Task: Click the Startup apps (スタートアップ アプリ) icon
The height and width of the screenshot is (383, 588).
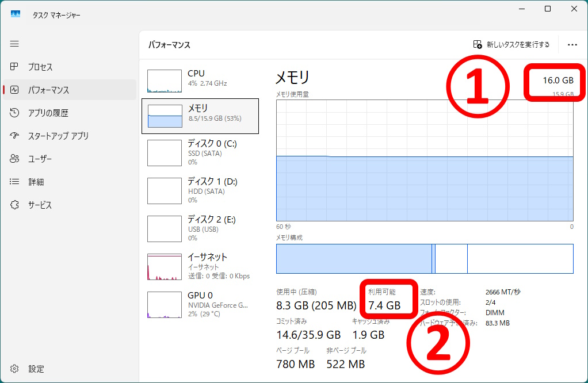Action: [14, 136]
